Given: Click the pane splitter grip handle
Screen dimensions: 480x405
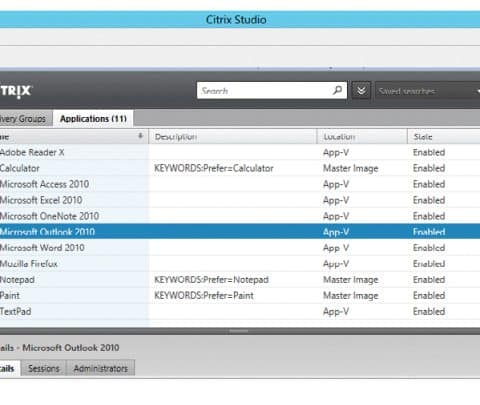Looking at the screenshot, I should [x=239, y=331].
